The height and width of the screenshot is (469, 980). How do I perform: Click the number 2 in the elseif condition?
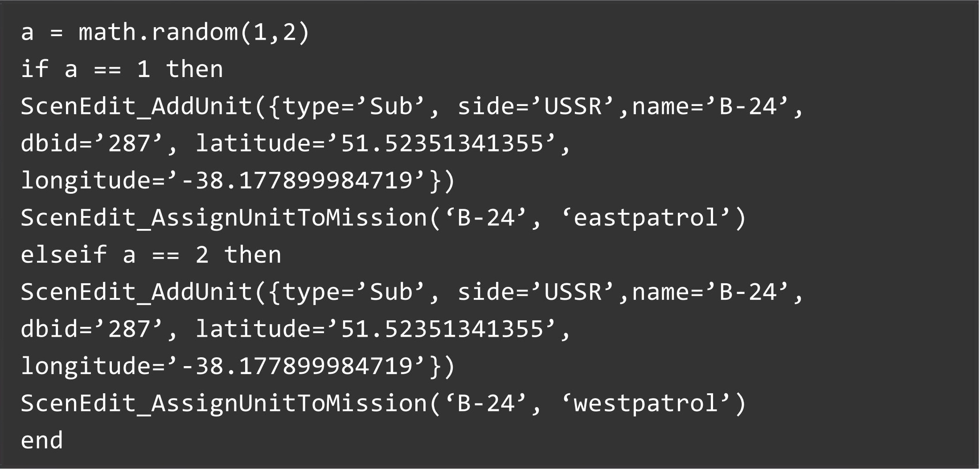pos(202,255)
